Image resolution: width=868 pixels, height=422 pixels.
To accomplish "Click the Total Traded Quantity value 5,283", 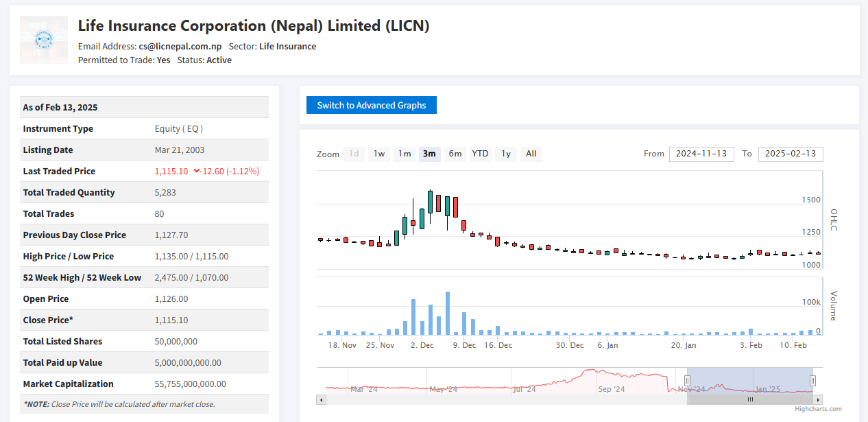I will click(165, 192).
